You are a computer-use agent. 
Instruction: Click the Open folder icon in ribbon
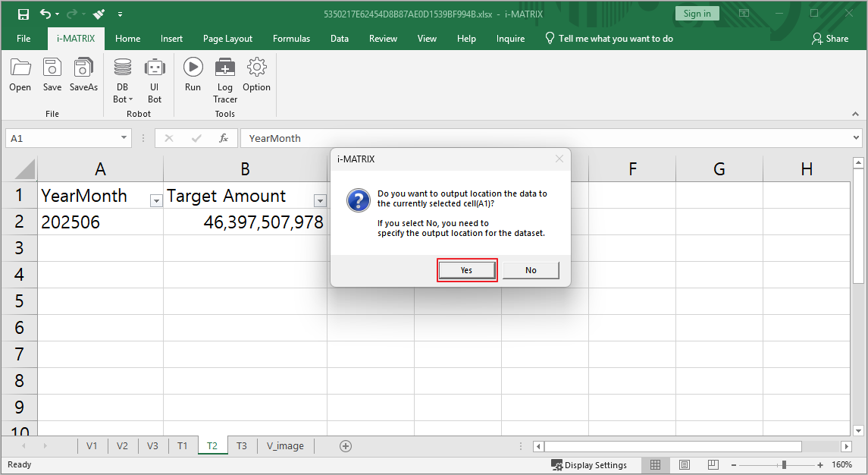point(20,75)
